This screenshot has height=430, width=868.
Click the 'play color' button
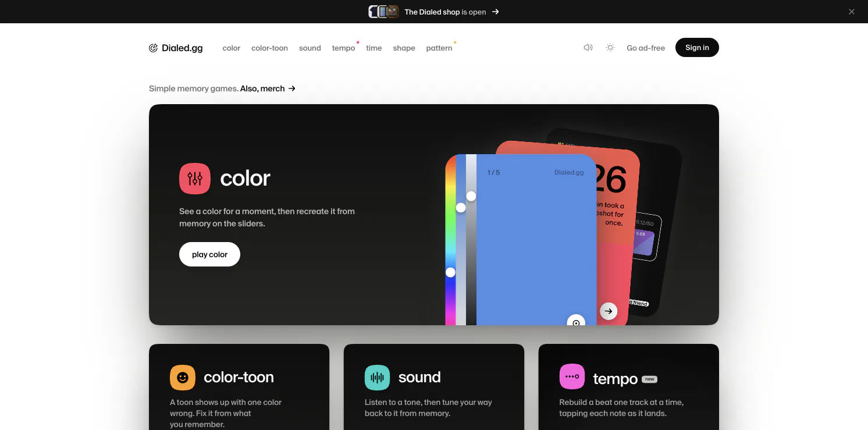coord(209,254)
